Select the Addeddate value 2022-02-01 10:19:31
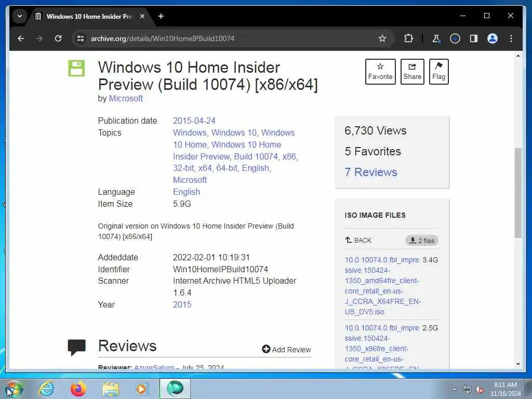Viewport: 532px width, 399px height. (x=211, y=258)
